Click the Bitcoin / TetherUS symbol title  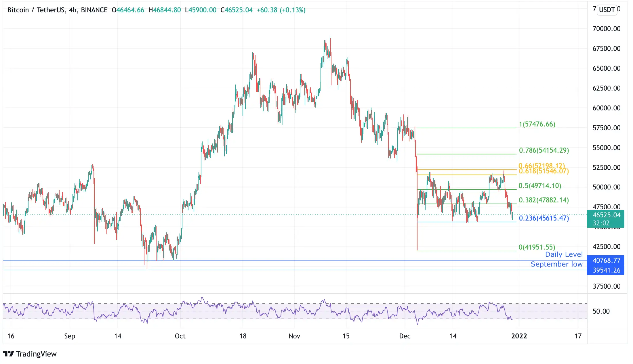36,10
